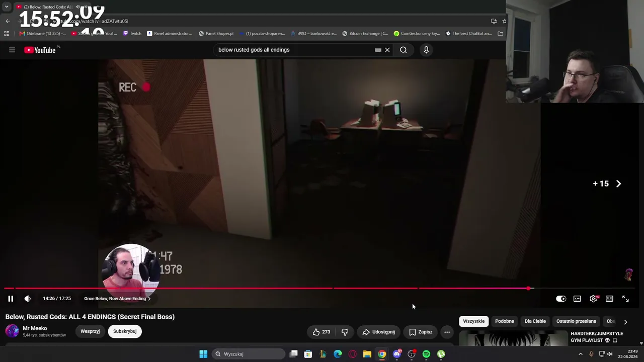Open the poczta-shoparen bookmark
Screen dimensions: 644x362
(x=262, y=34)
